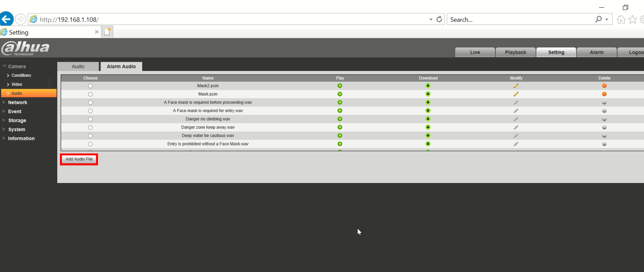Open the search provider dropdown arrow
The image size is (644, 272).
(607, 19)
